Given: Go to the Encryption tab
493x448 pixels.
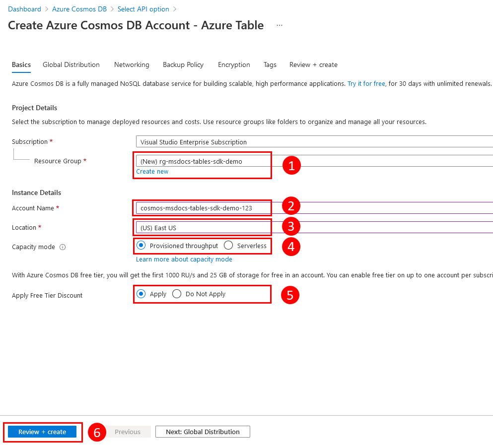Looking at the screenshot, I should (x=234, y=64).
